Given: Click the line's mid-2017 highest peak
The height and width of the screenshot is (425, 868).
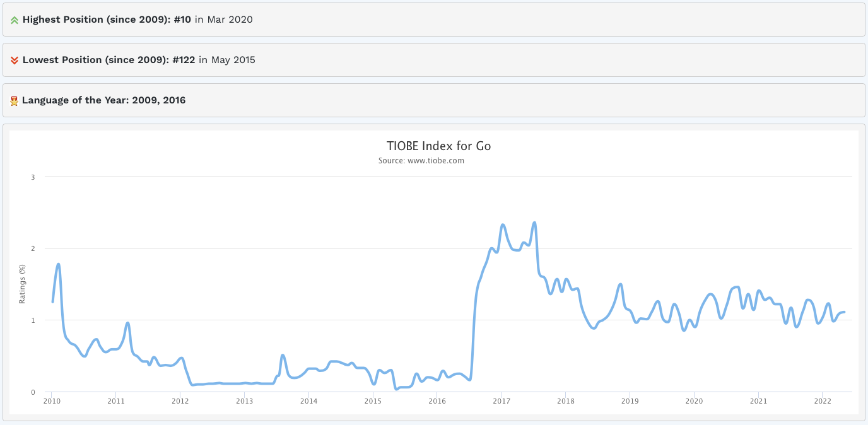Looking at the screenshot, I should tap(534, 223).
